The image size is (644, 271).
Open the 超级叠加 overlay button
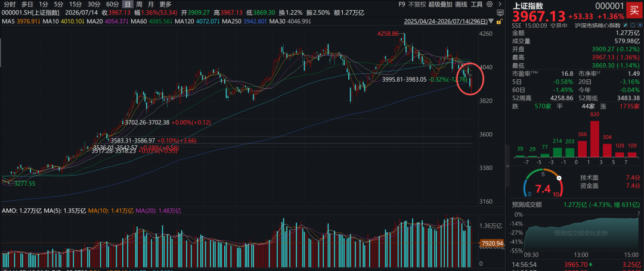pos(441,5)
